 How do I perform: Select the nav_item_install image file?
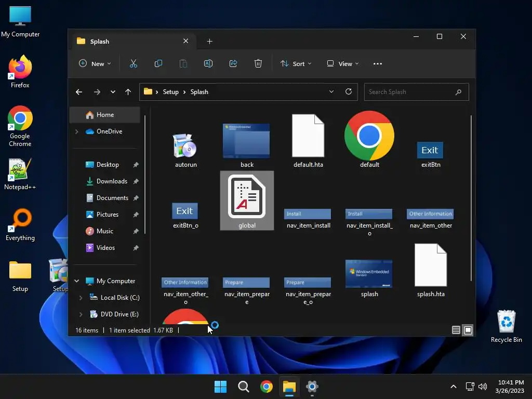tap(308, 214)
